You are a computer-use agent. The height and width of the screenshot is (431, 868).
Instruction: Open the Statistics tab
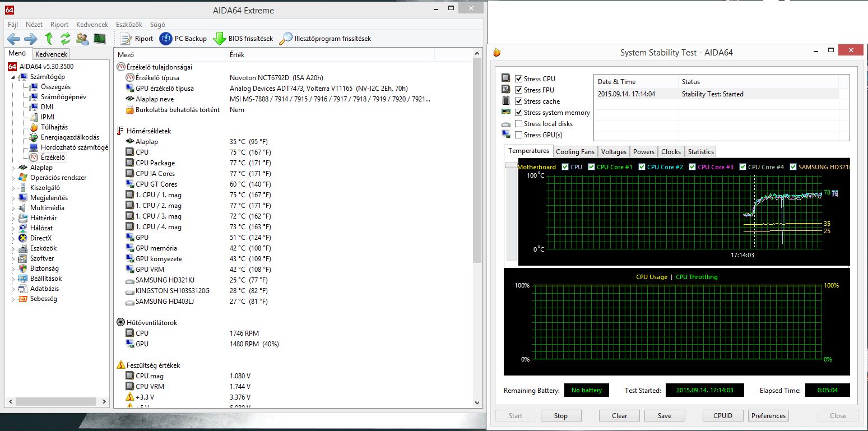tap(700, 152)
